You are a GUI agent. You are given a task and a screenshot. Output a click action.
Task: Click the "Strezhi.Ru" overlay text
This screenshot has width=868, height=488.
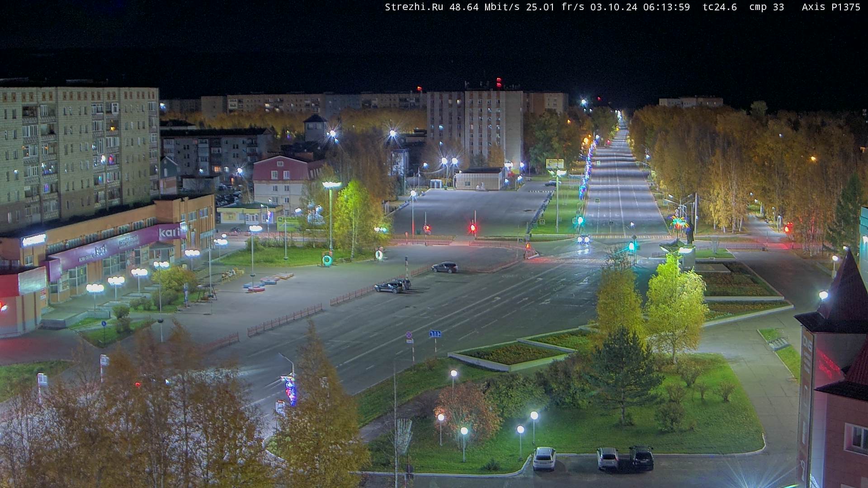click(415, 7)
